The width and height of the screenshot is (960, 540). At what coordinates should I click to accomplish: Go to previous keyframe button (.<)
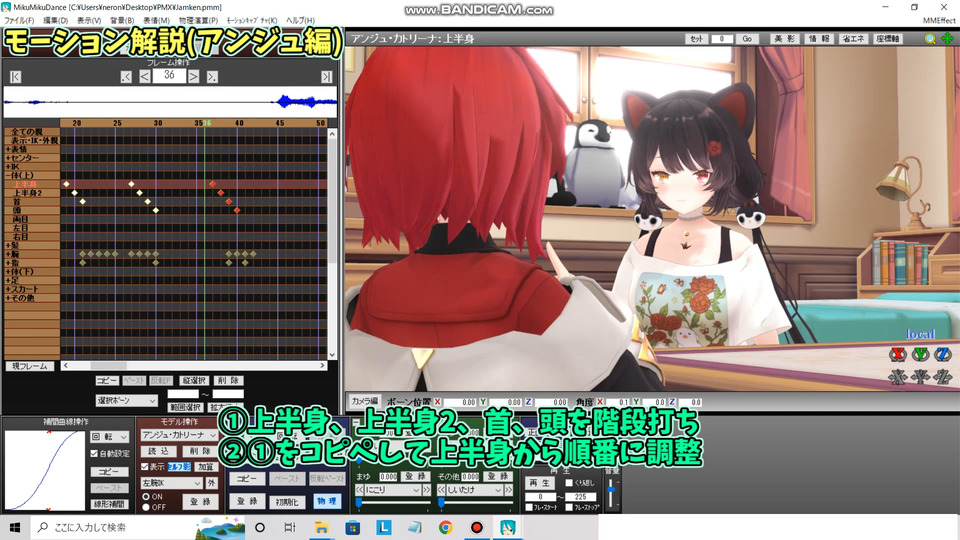pos(126,77)
